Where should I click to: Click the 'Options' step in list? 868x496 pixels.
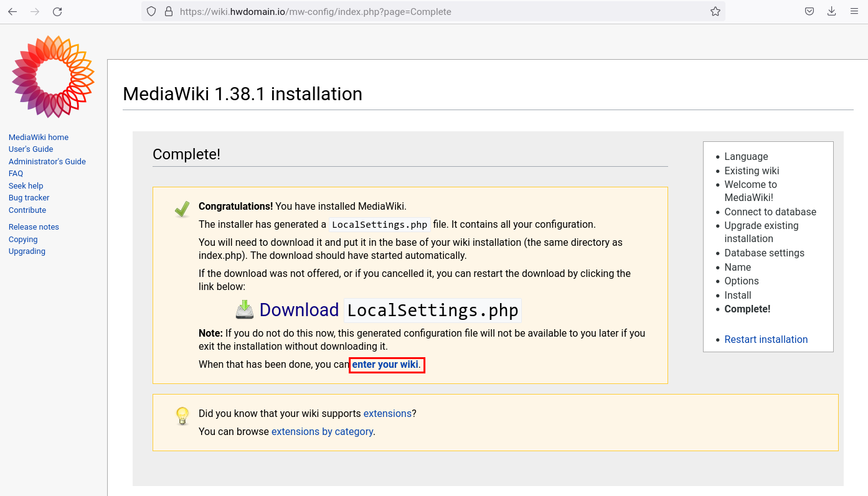click(x=742, y=281)
